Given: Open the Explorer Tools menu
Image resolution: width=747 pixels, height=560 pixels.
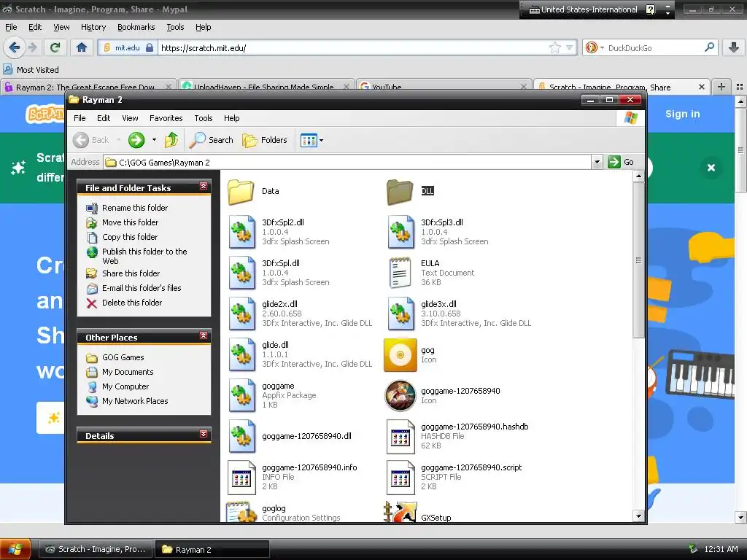Looking at the screenshot, I should [203, 118].
